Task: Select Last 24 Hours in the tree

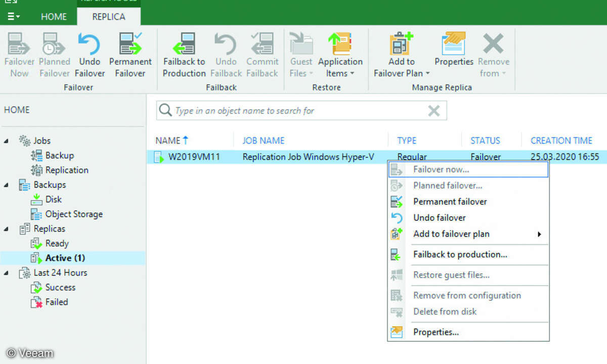Action: [60, 272]
